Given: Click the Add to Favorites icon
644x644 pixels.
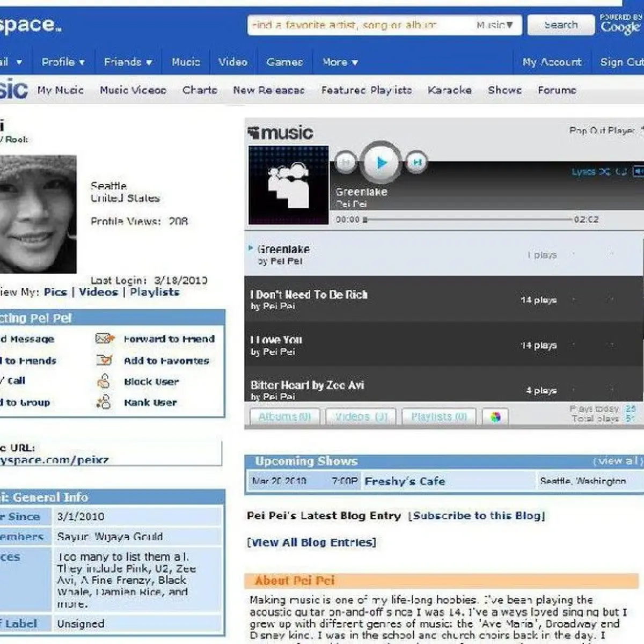Looking at the screenshot, I should [x=104, y=360].
